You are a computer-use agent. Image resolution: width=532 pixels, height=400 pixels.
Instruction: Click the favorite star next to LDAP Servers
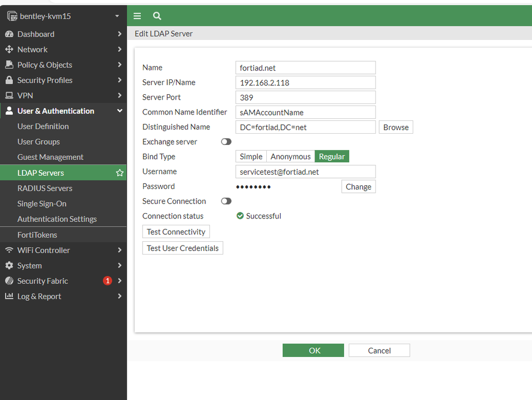click(120, 173)
